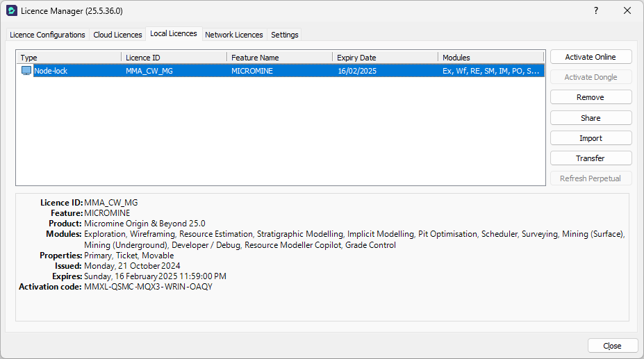Sort by the Licence ID column header

tap(174, 58)
